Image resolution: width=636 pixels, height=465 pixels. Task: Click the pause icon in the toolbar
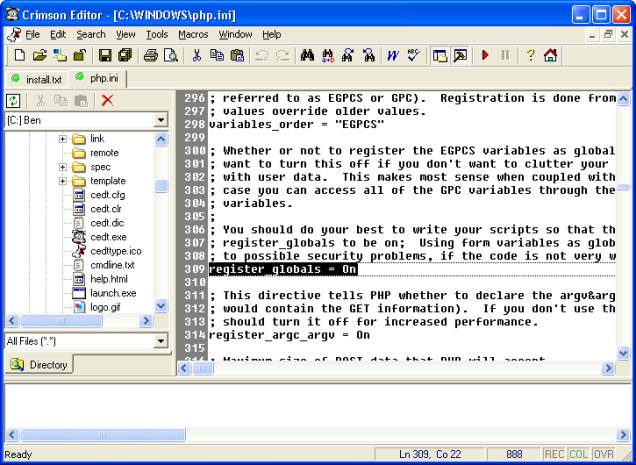pyautogui.click(x=505, y=55)
